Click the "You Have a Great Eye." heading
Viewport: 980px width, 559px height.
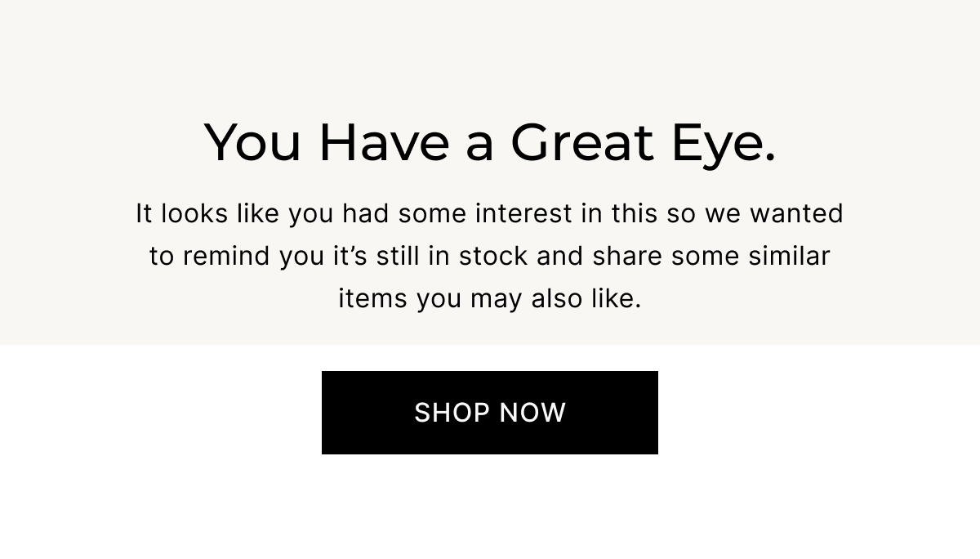(x=489, y=142)
